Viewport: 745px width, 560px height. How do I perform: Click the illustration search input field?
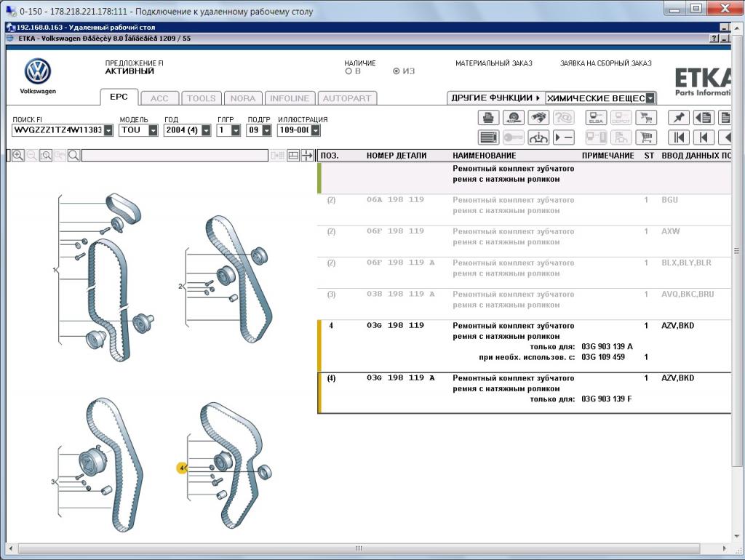coord(175,156)
